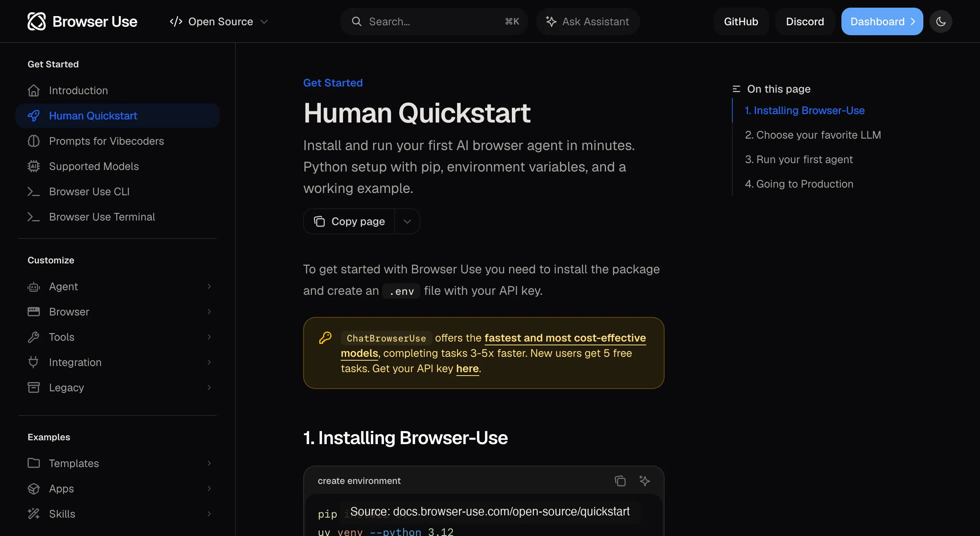Open the GitHub link
980x536 pixels.
(x=741, y=21)
